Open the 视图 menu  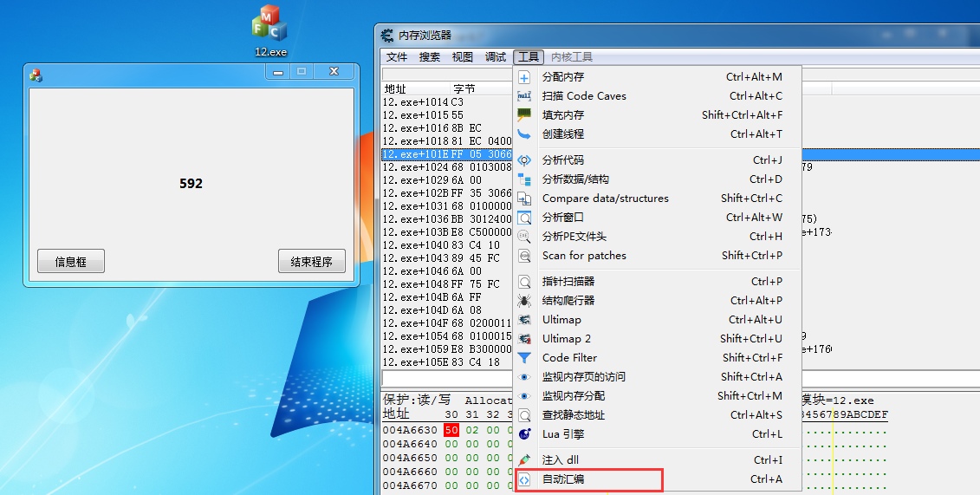[x=463, y=57]
